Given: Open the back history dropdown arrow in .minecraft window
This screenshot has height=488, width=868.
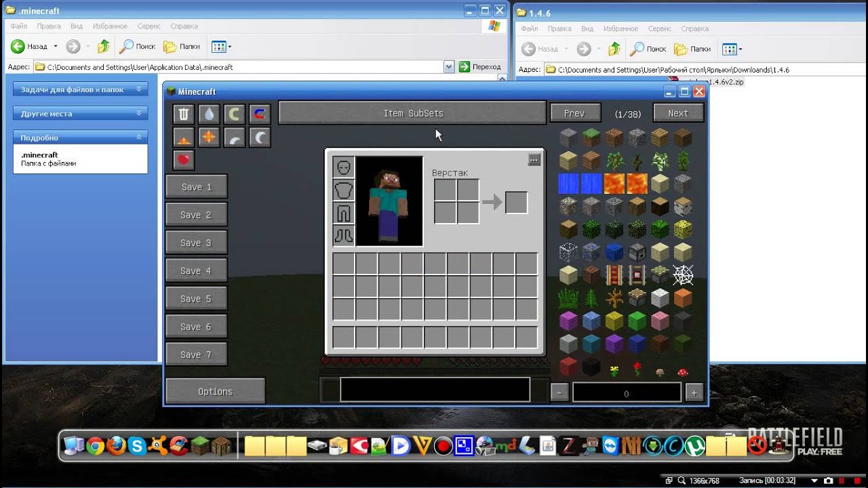Looking at the screenshot, I should [56, 47].
